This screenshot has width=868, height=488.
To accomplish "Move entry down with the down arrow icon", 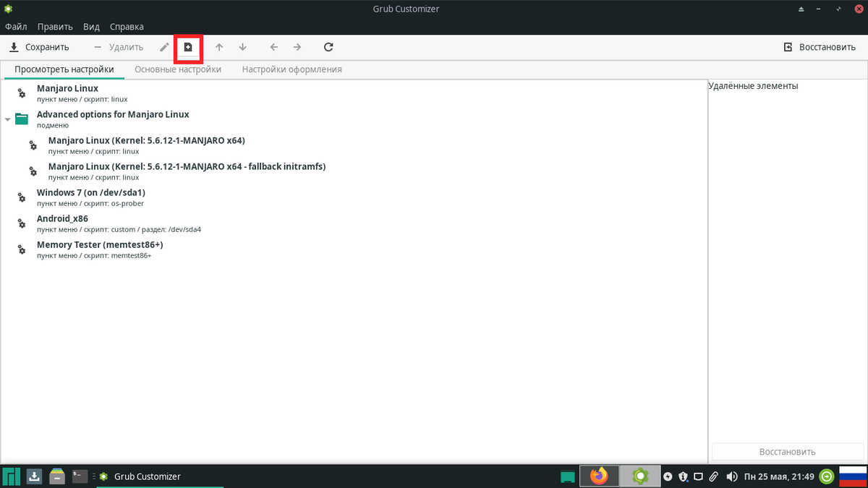I will (x=242, y=47).
